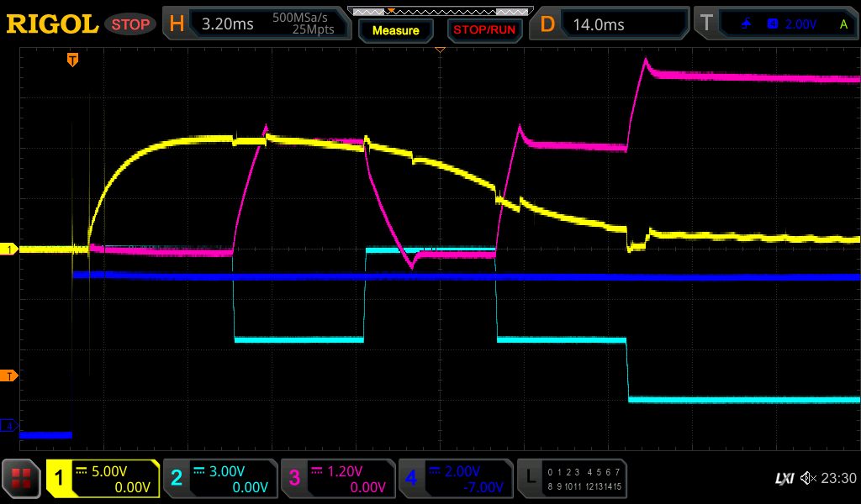This screenshot has height=504, width=861.
Task: Click the blue channel 4 offset marker
Action: [9, 427]
